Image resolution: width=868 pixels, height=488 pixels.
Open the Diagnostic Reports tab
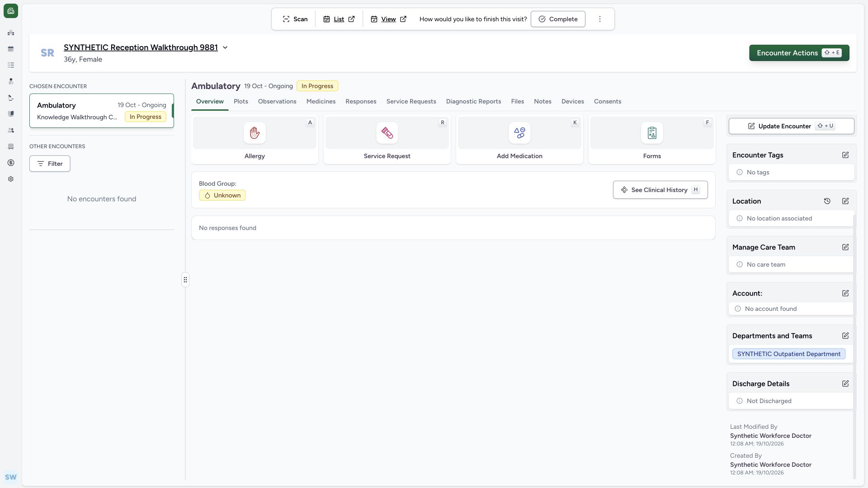tap(473, 101)
